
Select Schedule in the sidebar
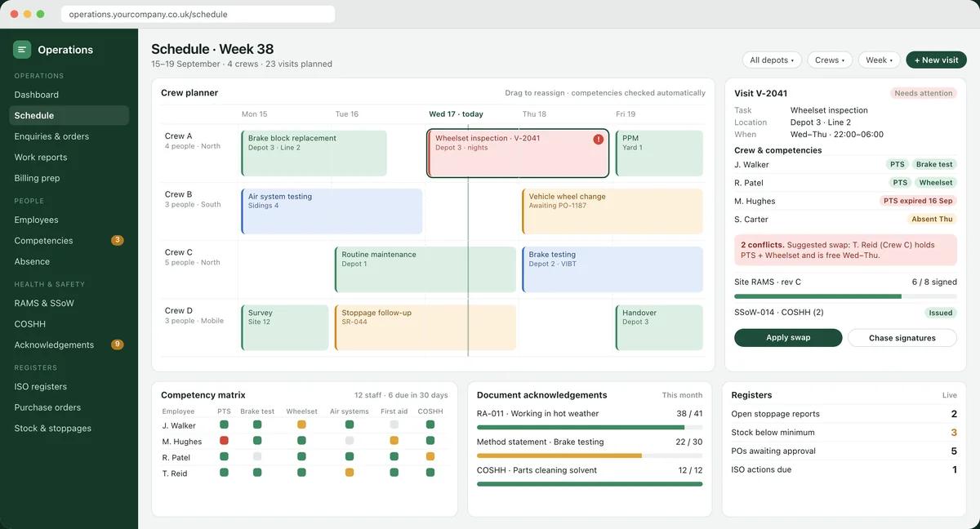(x=69, y=116)
